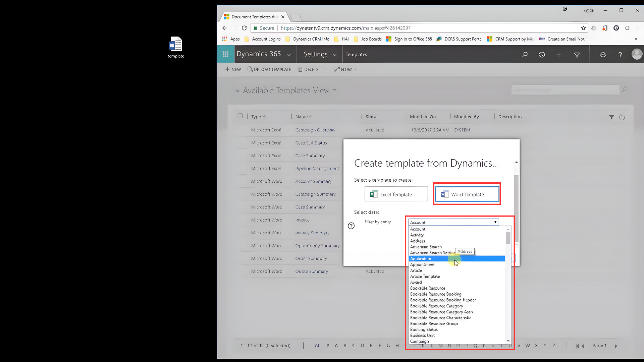Viewport: 644px width, 362px height.
Task: Open Dynamics CRM Info bookmark folder
Action: coord(307,39)
